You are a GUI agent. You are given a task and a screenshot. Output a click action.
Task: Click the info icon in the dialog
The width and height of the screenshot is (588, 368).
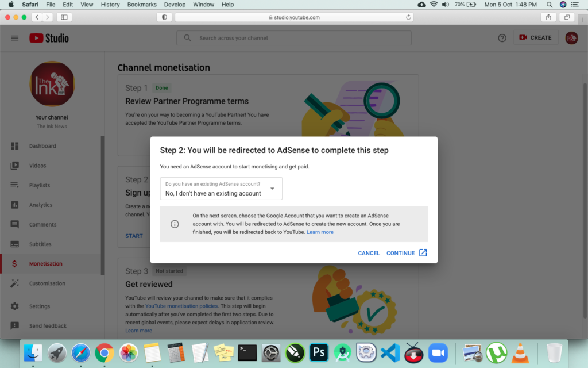tap(175, 224)
